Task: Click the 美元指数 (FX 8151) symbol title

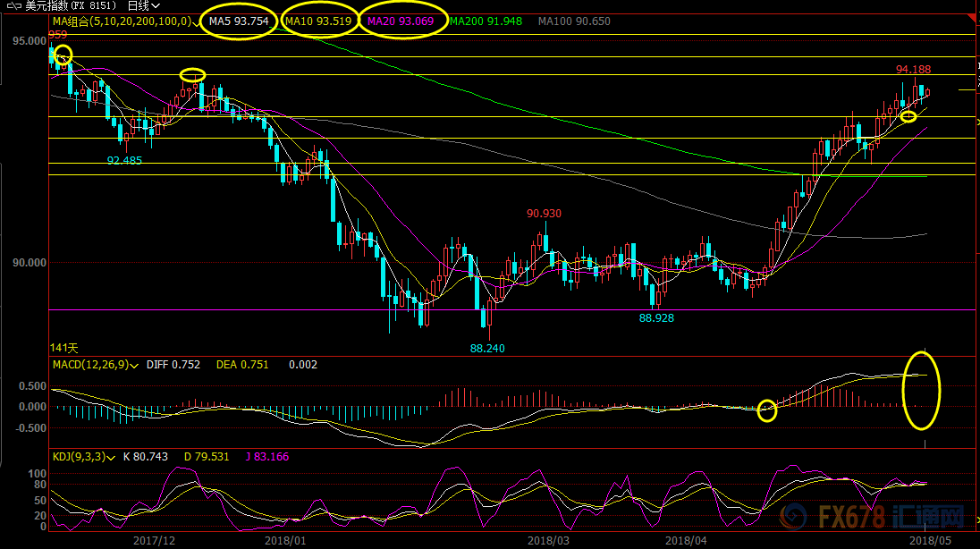Action: [71, 5]
